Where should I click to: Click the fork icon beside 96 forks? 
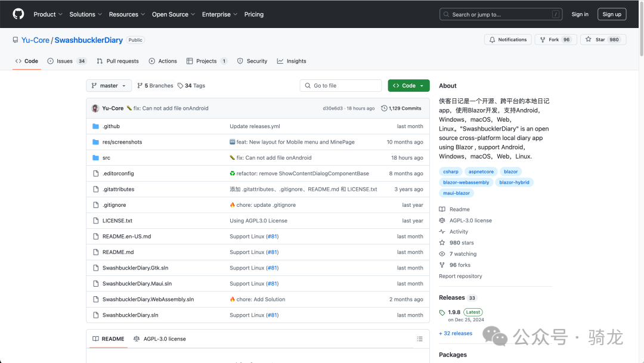pos(442,265)
